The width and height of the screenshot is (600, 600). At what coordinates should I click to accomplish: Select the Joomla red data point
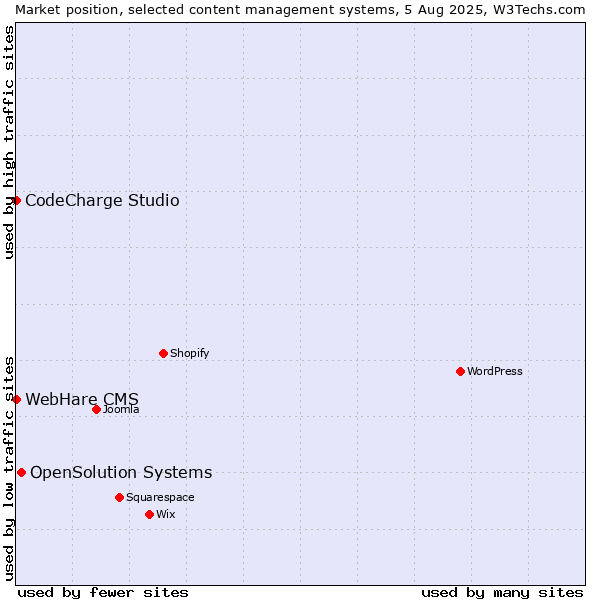point(96,409)
